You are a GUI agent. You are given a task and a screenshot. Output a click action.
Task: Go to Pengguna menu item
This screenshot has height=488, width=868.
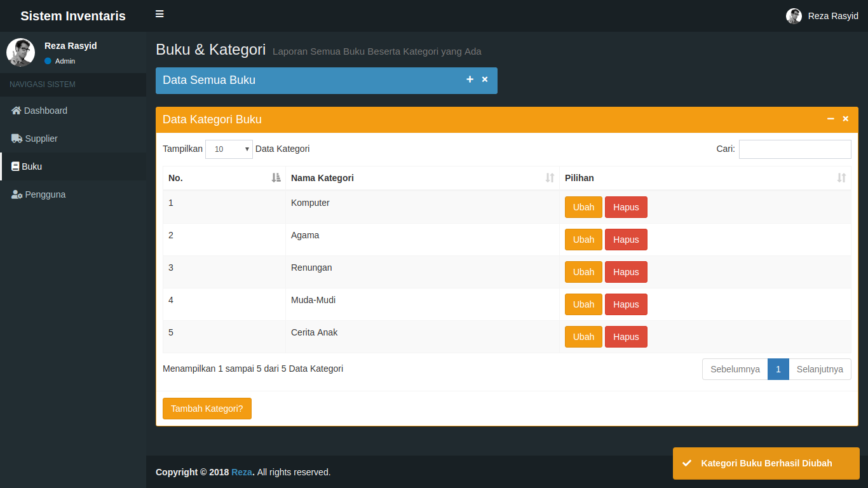pos(45,194)
